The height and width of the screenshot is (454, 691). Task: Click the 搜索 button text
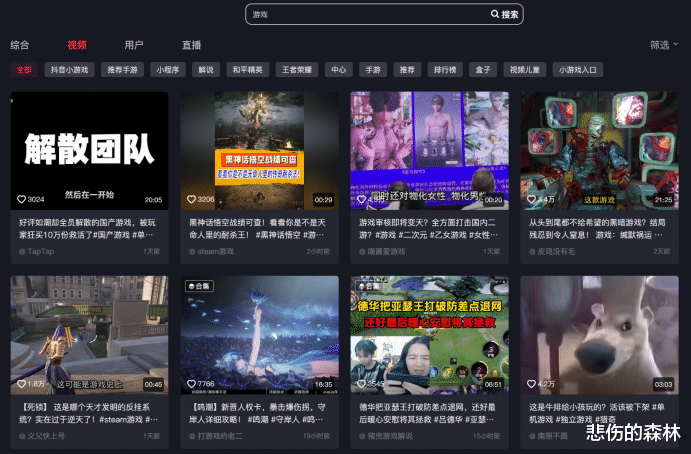(x=510, y=15)
